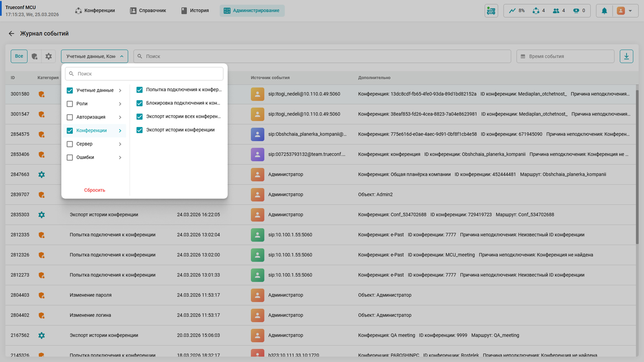Open Время события date field
This screenshot has height=362, width=644.
click(565, 56)
